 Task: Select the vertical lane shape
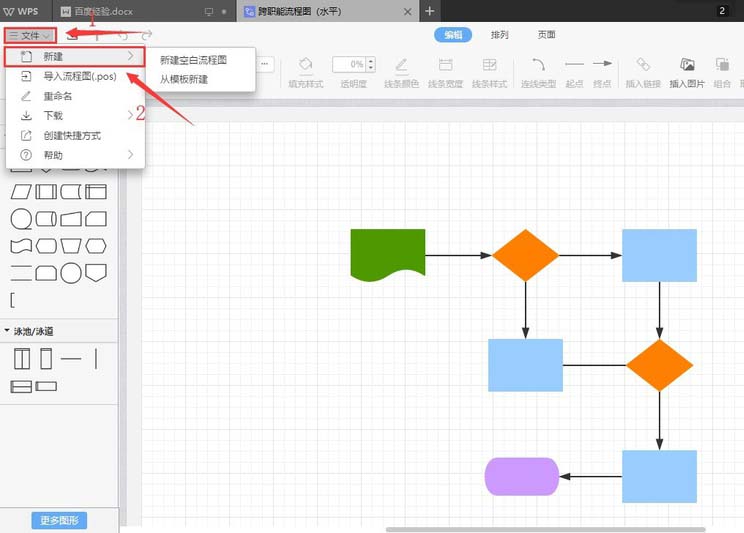point(46,359)
